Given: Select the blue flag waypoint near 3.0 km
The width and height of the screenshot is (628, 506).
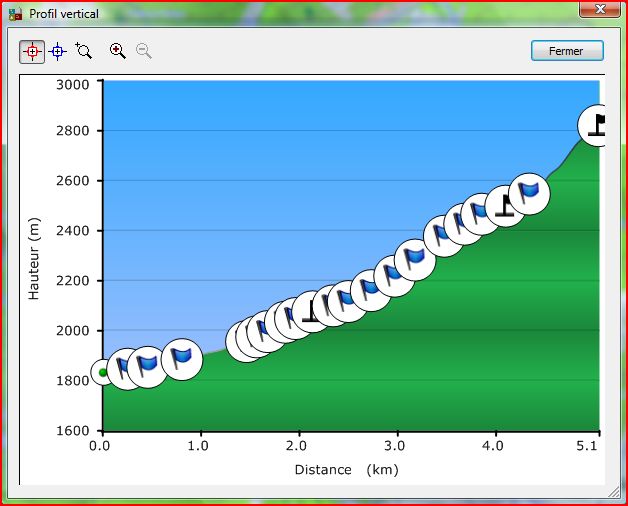Looking at the screenshot, I should (x=394, y=275).
